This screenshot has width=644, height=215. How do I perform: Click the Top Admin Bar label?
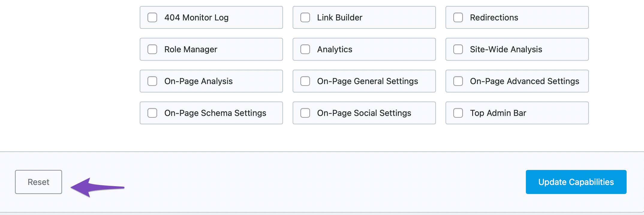click(x=498, y=113)
